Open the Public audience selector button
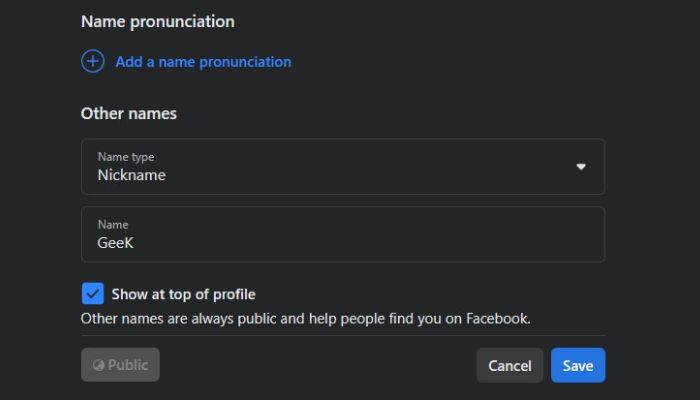The height and width of the screenshot is (400, 700). 120,365
